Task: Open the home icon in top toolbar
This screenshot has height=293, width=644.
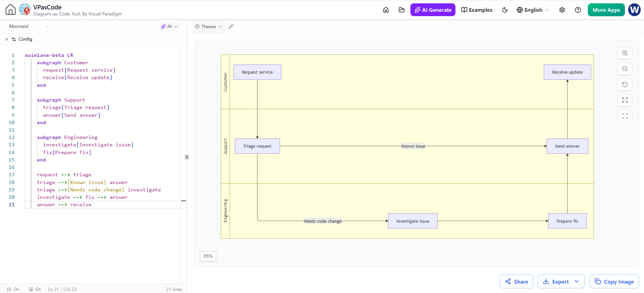Action: 386,10
